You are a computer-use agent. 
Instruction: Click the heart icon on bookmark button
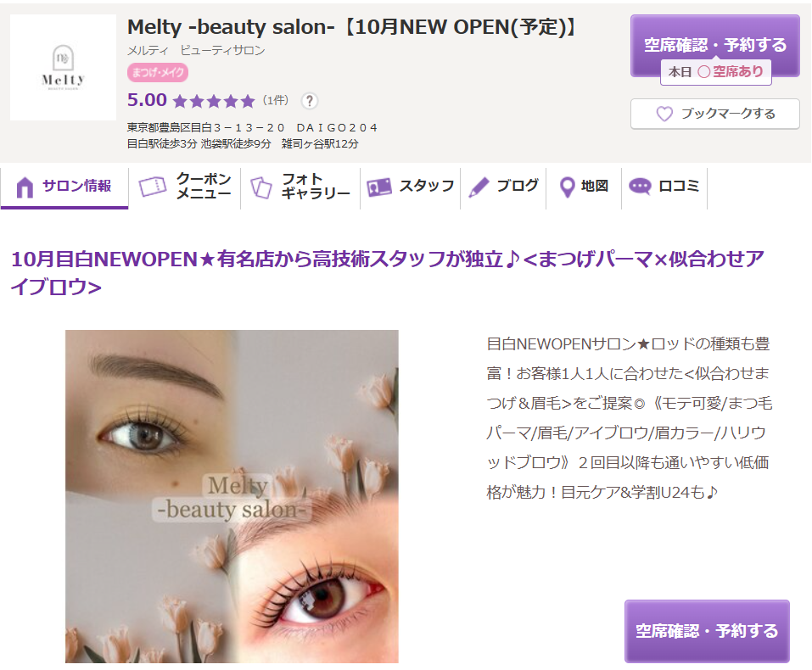(x=664, y=114)
